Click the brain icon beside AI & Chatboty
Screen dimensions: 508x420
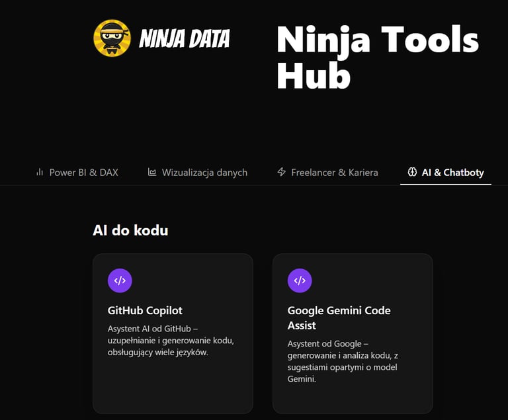coord(412,172)
